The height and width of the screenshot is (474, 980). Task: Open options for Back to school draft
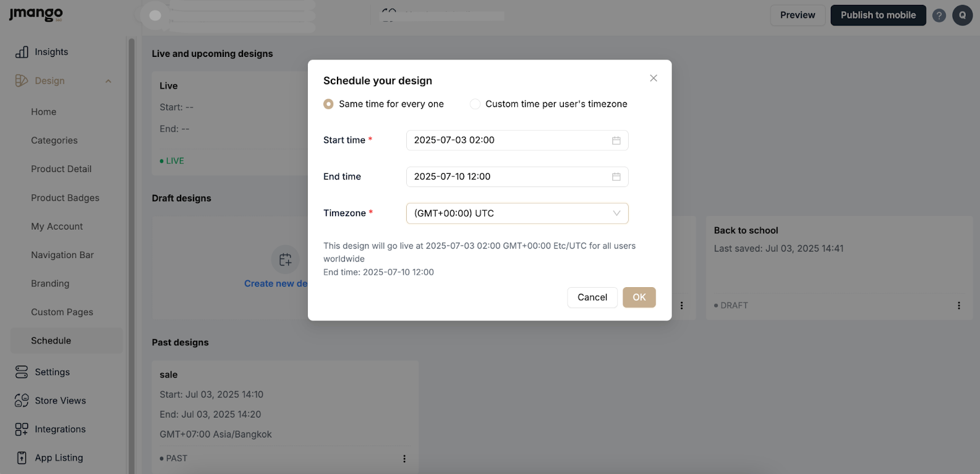tap(958, 306)
